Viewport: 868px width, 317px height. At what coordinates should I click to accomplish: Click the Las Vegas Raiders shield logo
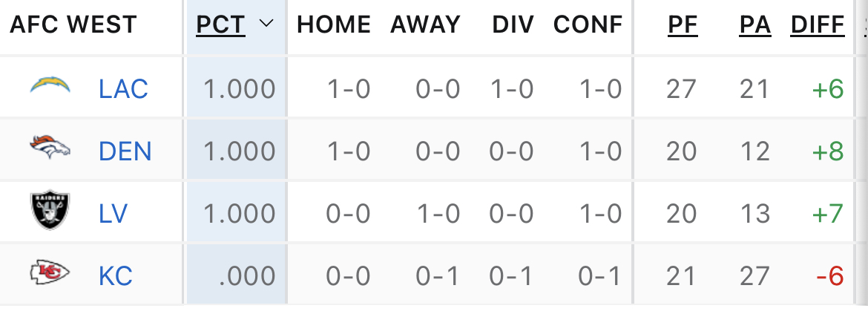pyautogui.click(x=50, y=210)
